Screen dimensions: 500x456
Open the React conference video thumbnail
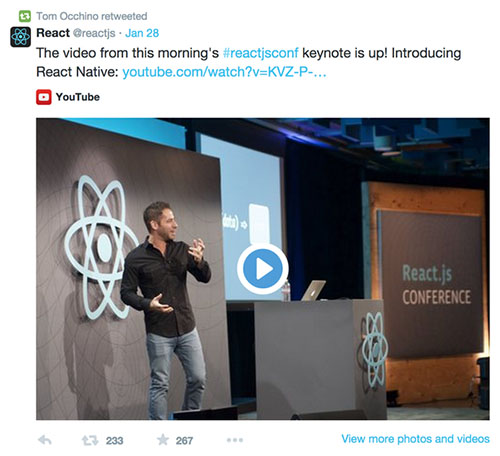(263, 269)
